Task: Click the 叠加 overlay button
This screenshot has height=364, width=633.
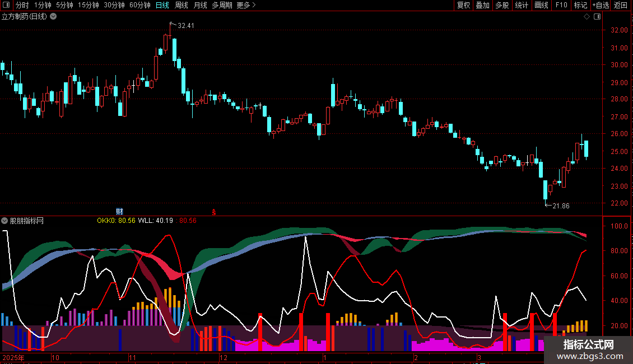Action: [482, 5]
